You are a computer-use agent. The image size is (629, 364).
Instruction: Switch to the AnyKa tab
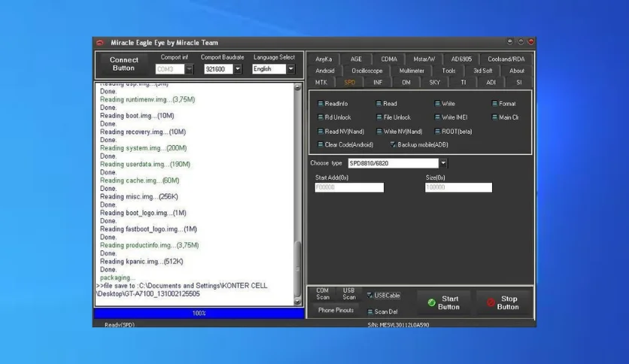click(x=324, y=59)
